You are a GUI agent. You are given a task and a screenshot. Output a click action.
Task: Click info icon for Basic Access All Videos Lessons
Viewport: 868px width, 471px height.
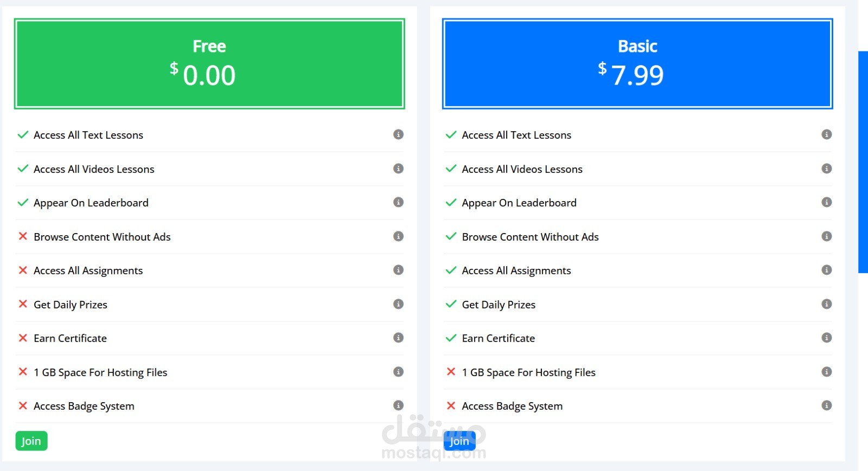click(x=826, y=169)
